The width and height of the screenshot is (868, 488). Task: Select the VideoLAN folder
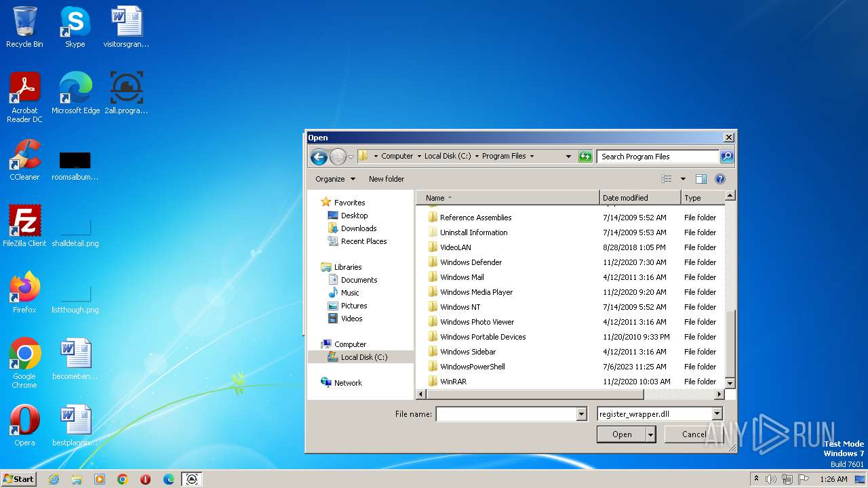455,247
